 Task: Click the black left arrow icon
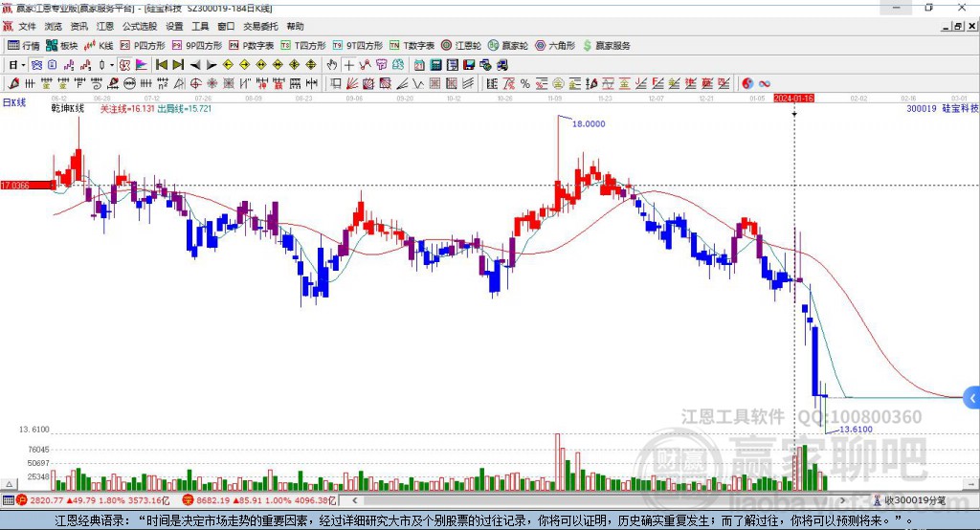[195, 65]
